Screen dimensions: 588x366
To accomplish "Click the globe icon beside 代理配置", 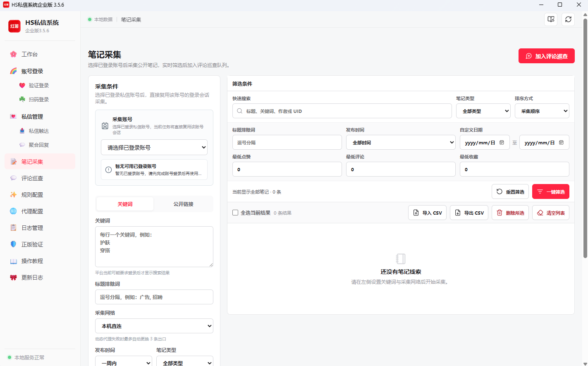I will tap(13, 211).
